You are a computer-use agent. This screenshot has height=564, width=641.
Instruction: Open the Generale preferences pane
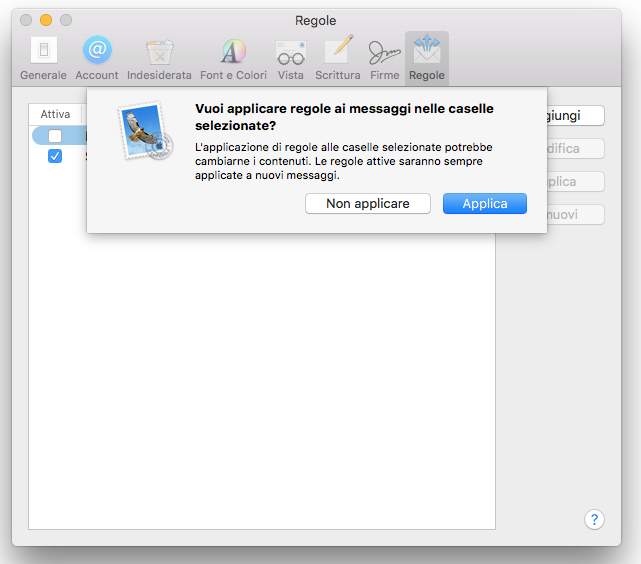click(43, 58)
